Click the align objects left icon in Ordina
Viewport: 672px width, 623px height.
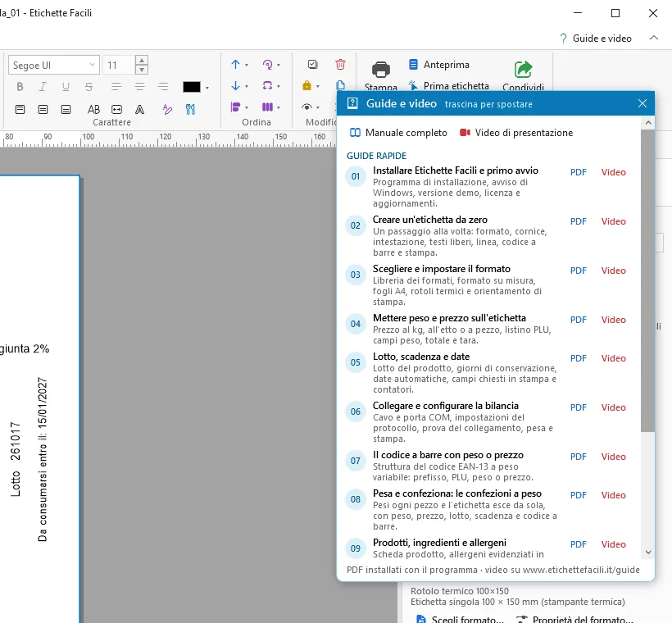click(x=235, y=107)
